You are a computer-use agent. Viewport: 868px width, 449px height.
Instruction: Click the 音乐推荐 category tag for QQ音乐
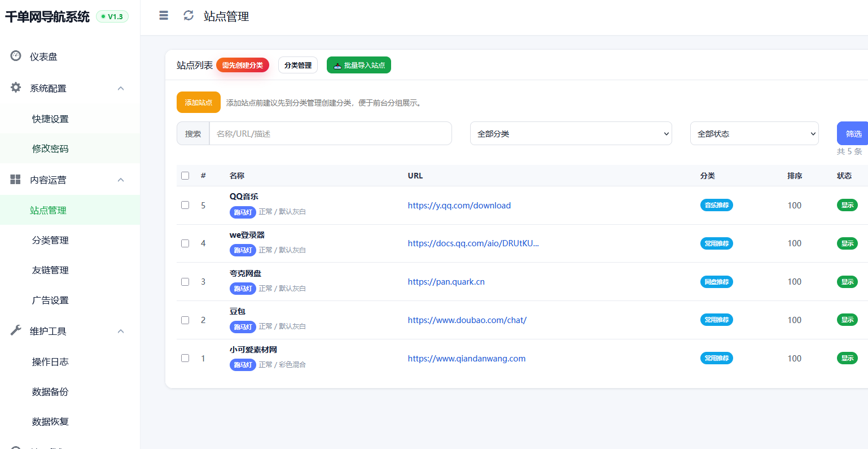(717, 205)
